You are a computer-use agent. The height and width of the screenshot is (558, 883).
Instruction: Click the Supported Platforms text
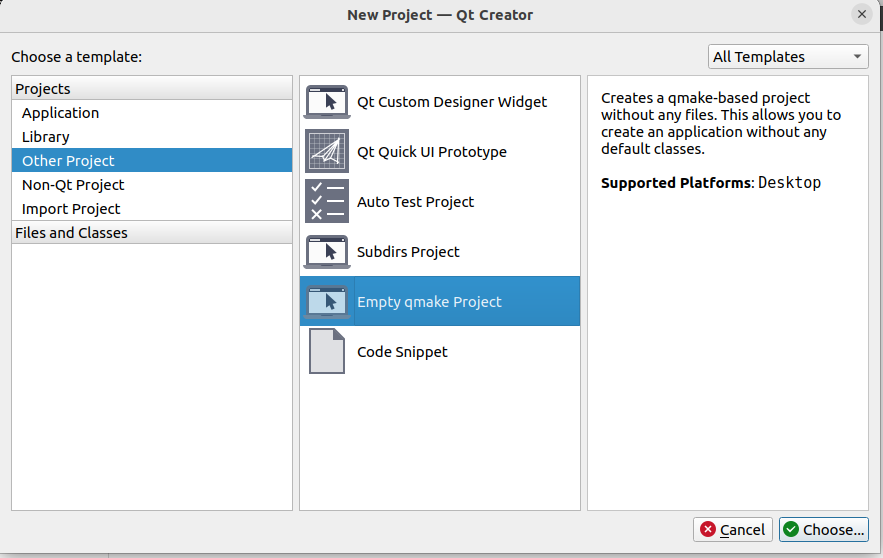tap(676, 183)
